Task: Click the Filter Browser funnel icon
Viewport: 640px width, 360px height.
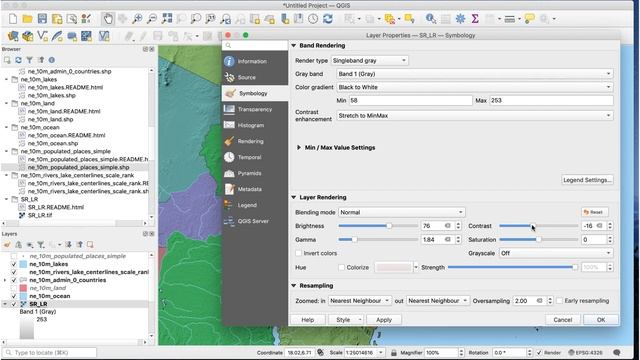Action: (29, 60)
